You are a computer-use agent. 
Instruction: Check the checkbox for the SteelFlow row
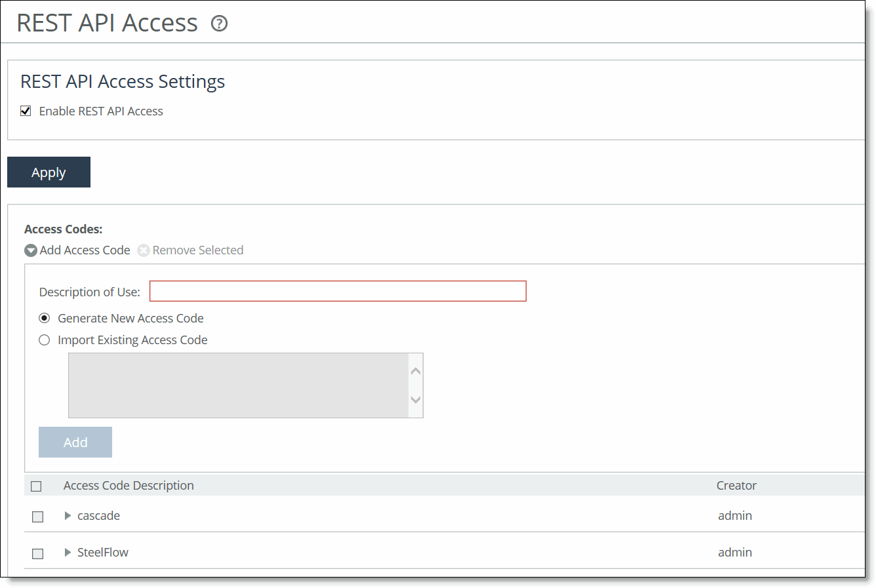click(x=37, y=553)
